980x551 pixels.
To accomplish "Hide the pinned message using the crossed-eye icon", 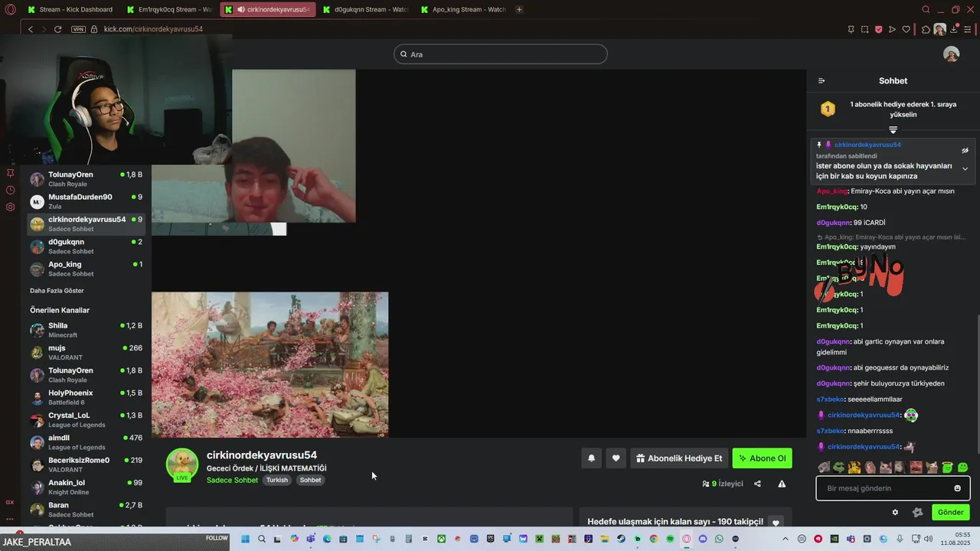I will [x=965, y=151].
